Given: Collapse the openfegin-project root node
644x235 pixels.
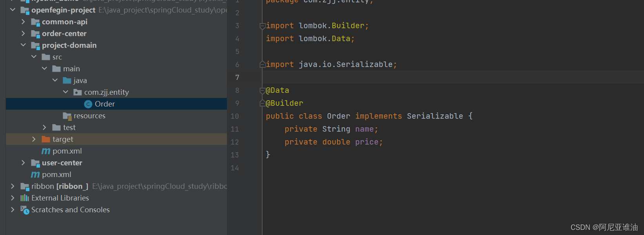Looking at the screenshot, I should (13, 9).
